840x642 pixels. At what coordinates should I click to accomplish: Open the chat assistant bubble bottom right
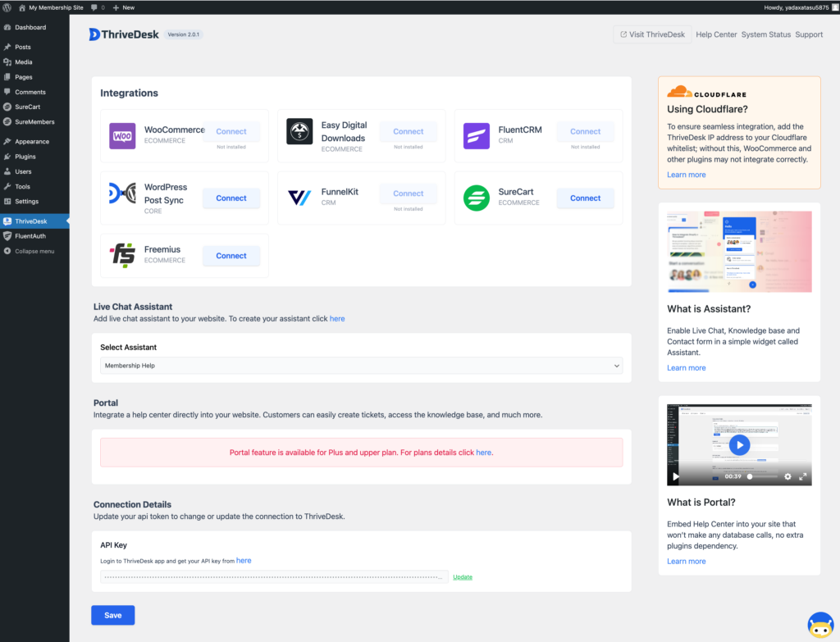coord(820,624)
